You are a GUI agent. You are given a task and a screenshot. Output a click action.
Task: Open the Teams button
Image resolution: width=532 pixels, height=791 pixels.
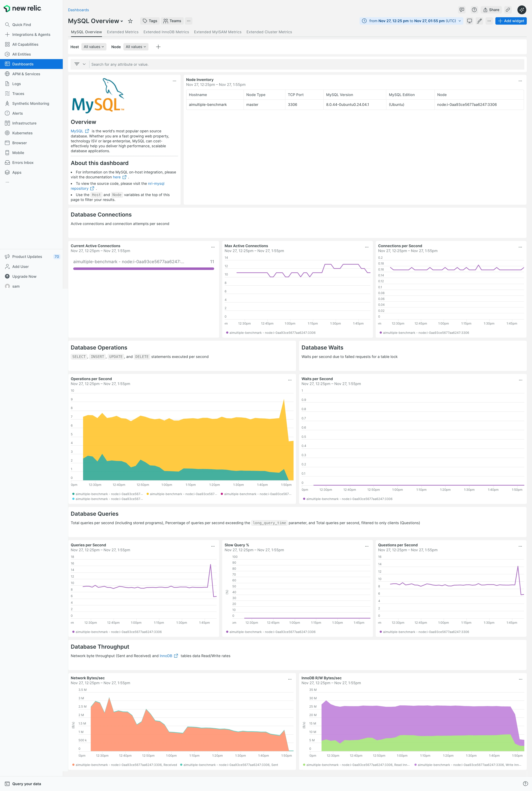[x=172, y=21]
